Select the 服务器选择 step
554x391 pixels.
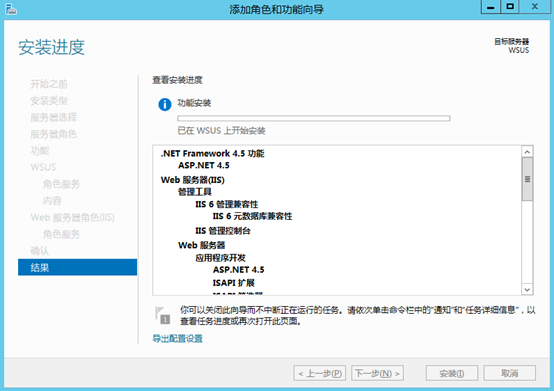53,117
